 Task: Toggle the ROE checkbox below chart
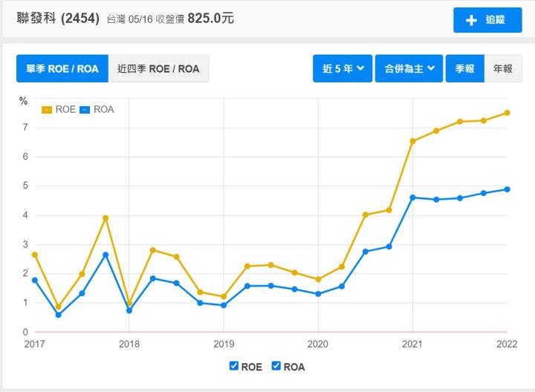click(x=234, y=366)
